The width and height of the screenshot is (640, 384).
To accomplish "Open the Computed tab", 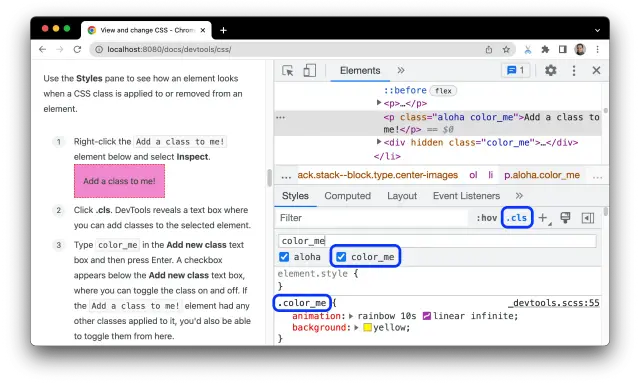I will point(347,196).
